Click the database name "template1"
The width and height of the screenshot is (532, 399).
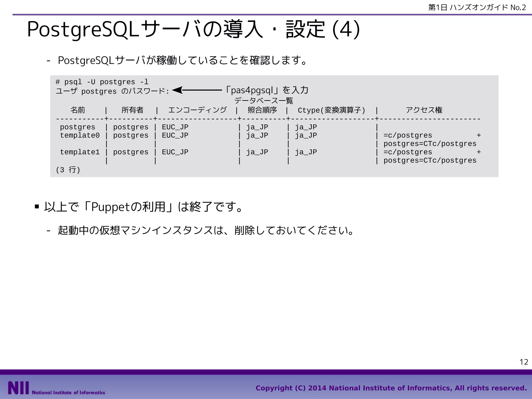(80, 152)
